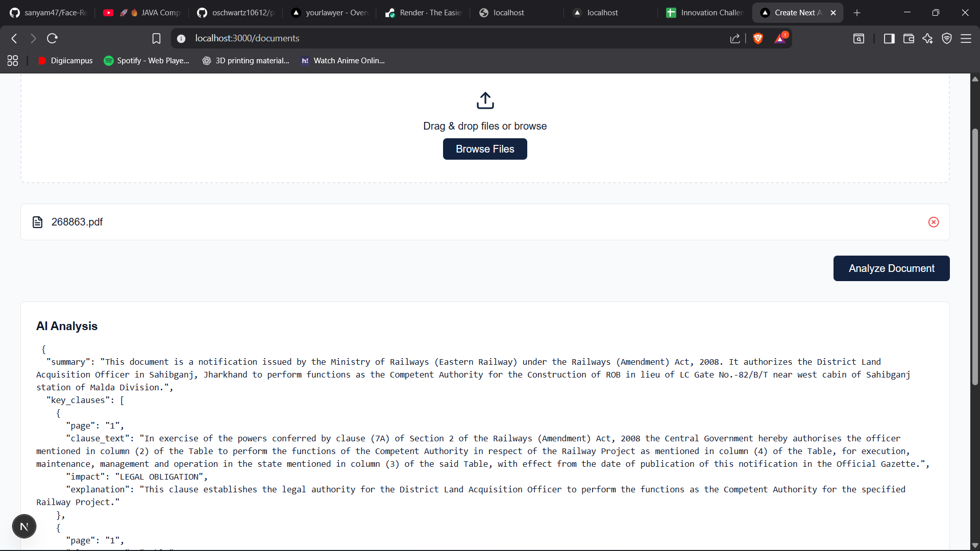
Task: Click the Analyze Document button
Action: 891,268
